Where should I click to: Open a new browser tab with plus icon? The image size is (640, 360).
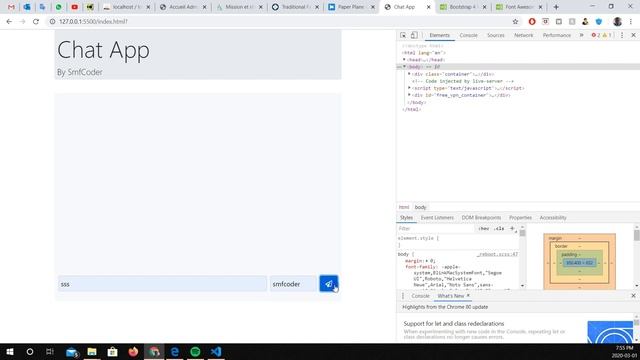(556, 7)
